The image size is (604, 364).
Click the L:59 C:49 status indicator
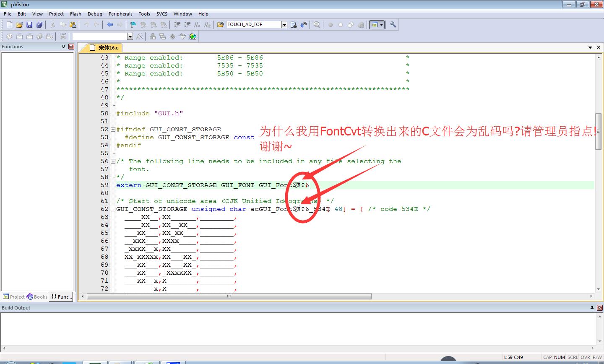[x=514, y=357]
